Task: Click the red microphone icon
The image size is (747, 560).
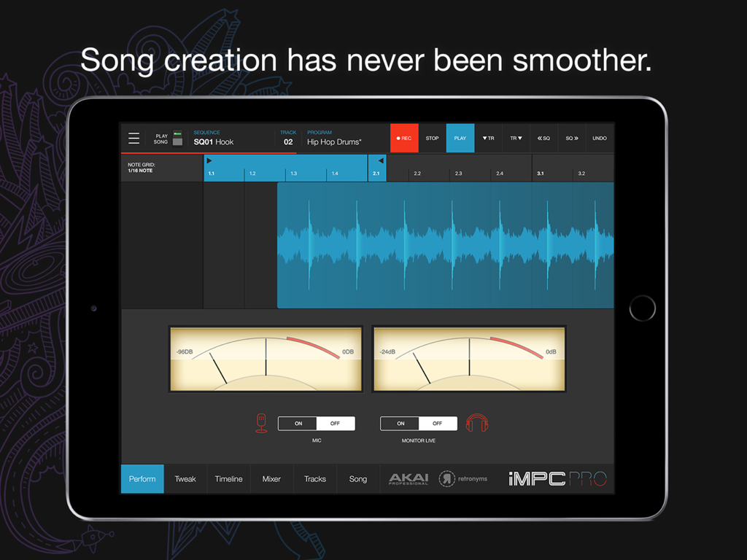Action: (260, 423)
